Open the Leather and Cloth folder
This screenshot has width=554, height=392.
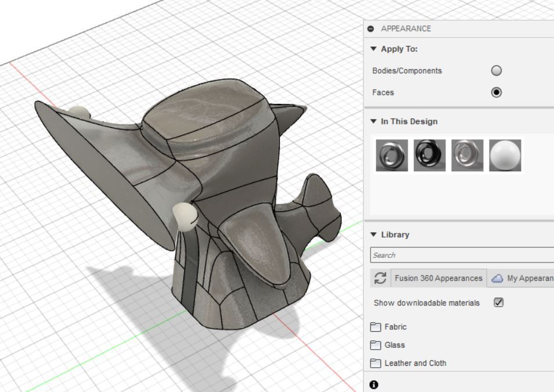coord(408,363)
